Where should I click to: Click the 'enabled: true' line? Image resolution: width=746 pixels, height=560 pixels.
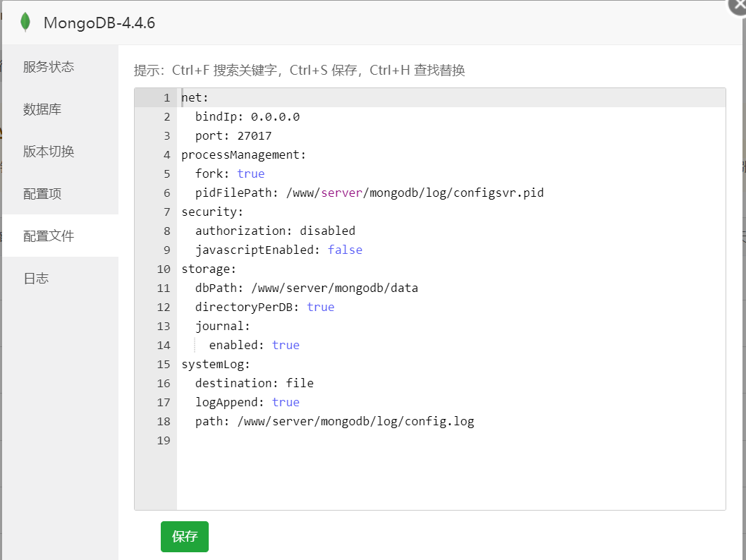254,345
